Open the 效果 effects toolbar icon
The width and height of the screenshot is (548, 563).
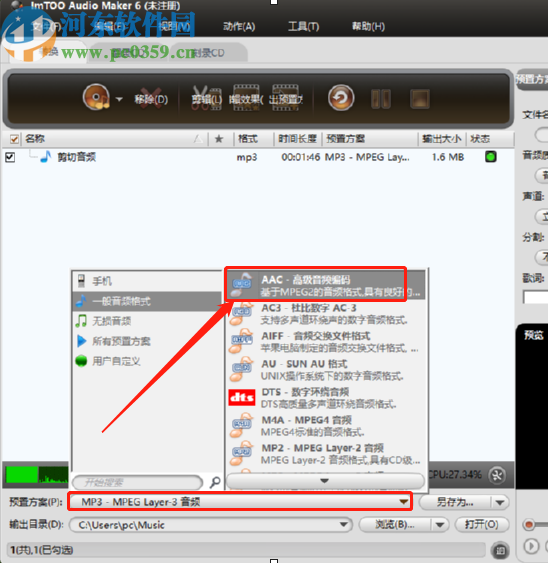coord(246,98)
